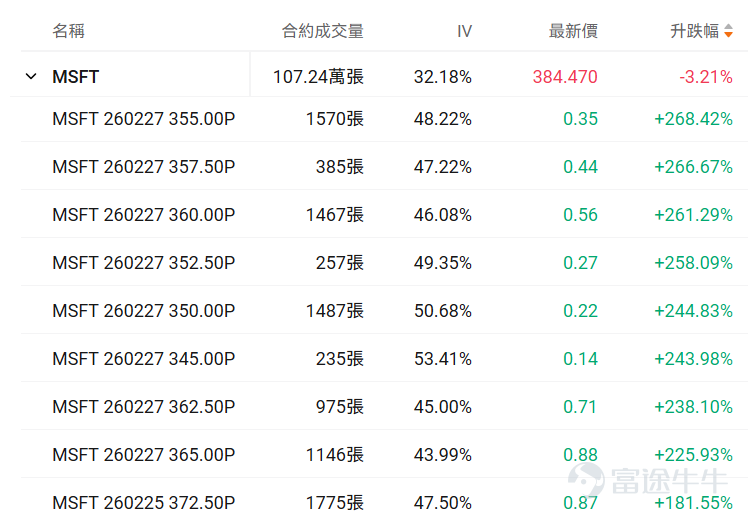748x517 pixels.
Task: Click the 最新價 column header
Action: pyautogui.click(x=573, y=31)
